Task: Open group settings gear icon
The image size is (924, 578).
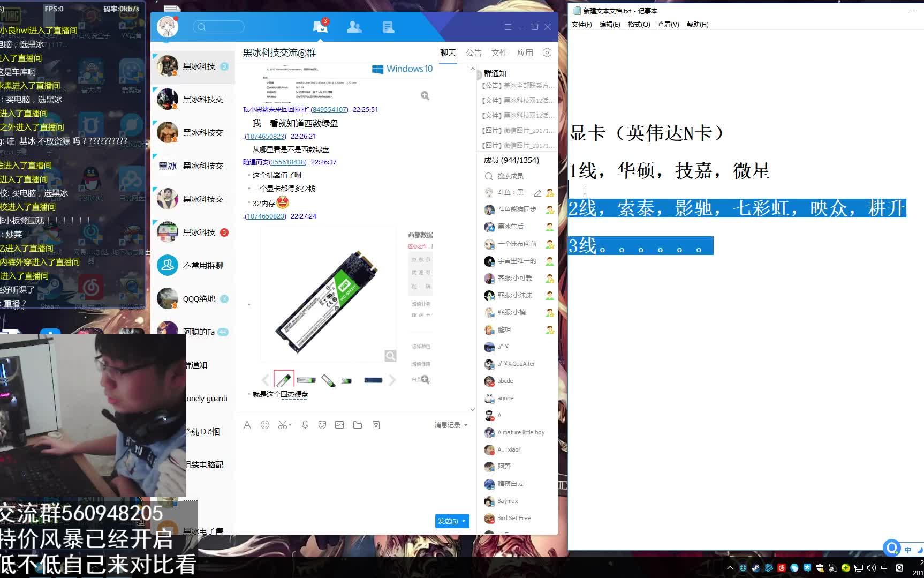Action: (547, 52)
